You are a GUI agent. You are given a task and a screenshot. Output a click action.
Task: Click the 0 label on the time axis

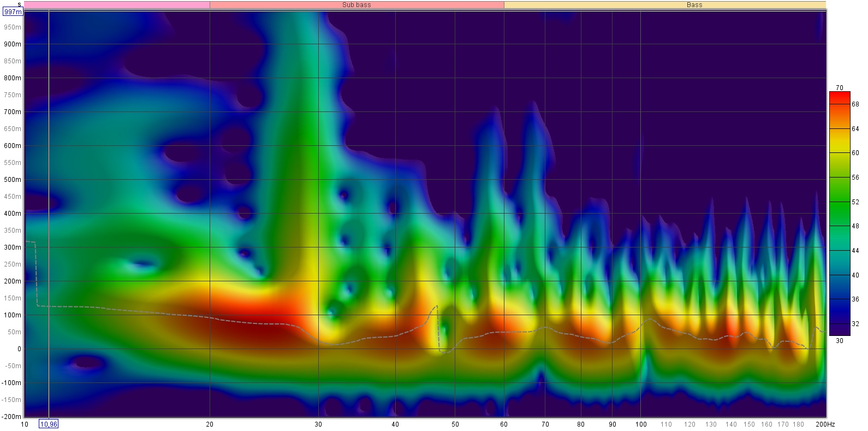pyautogui.click(x=19, y=349)
